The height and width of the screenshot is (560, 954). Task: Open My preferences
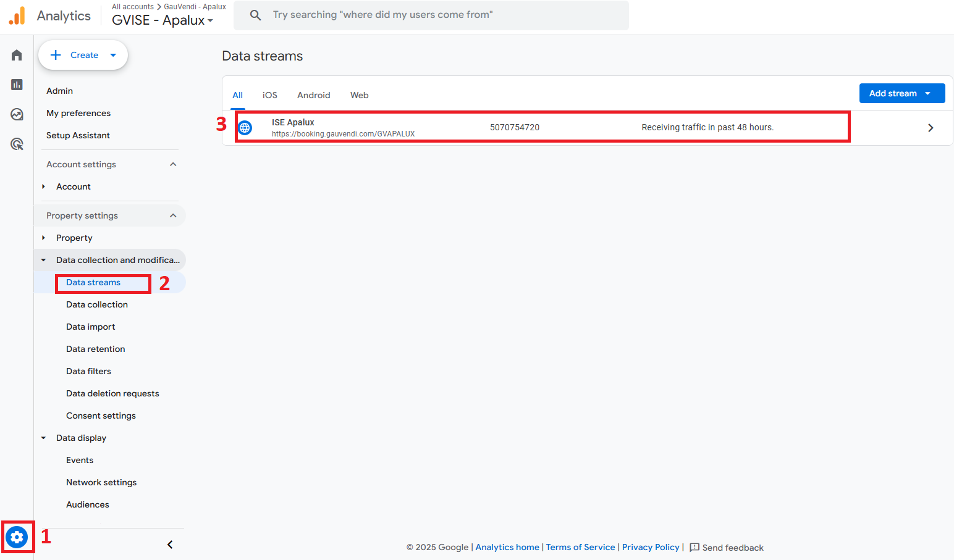[x=78, y=113]
